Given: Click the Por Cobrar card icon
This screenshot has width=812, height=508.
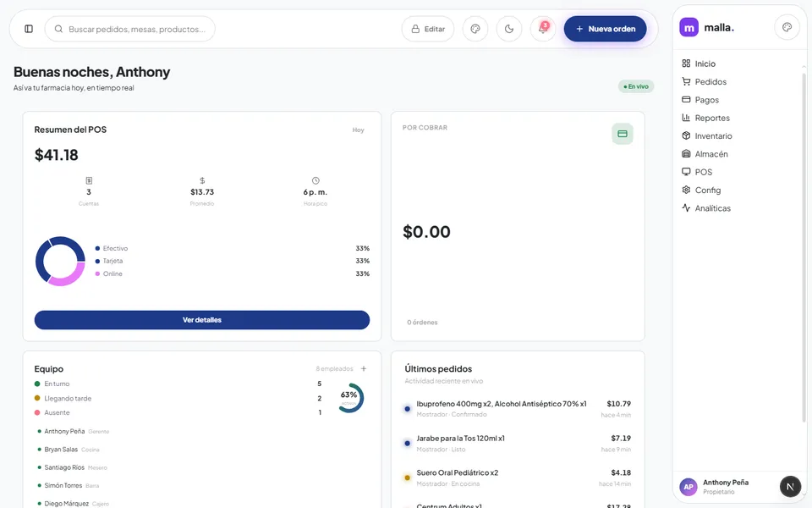Looking at the screenshot, I should [623, 134].
